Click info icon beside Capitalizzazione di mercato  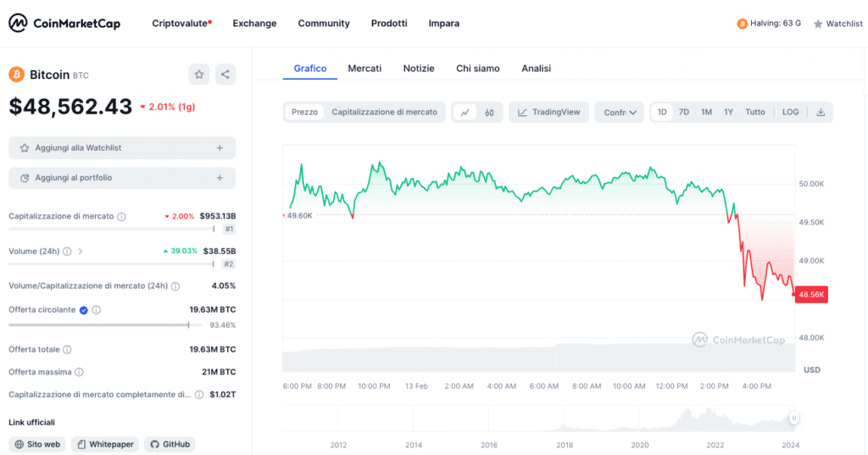pyautogui.click(x=122, y=216)
